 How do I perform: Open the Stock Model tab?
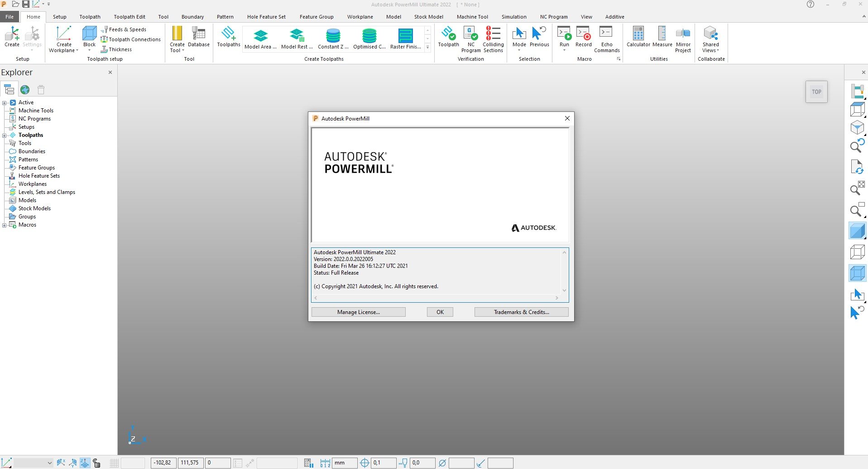tap(428, 17)
